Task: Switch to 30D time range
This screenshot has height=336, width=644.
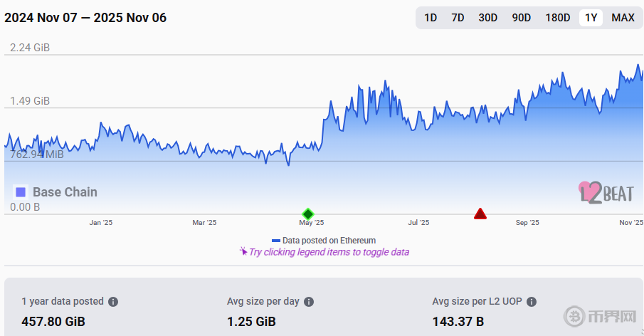Action: click(x=488, y=18)
